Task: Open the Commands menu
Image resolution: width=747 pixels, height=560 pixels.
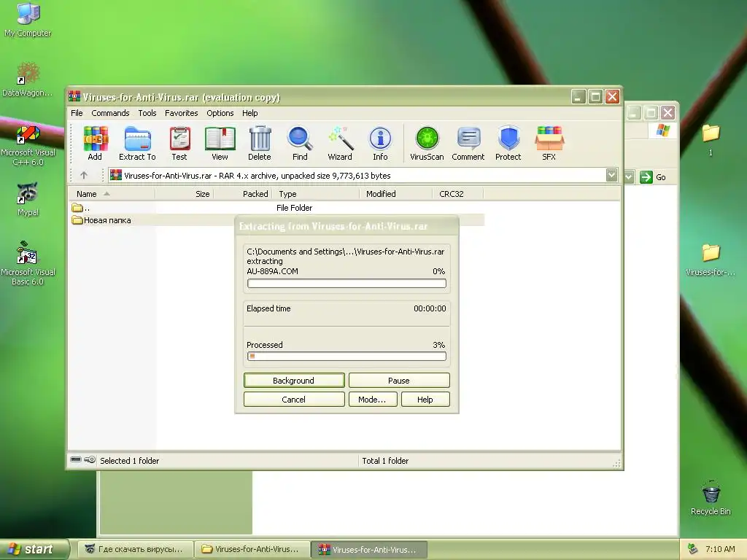Action: [110, 113]
